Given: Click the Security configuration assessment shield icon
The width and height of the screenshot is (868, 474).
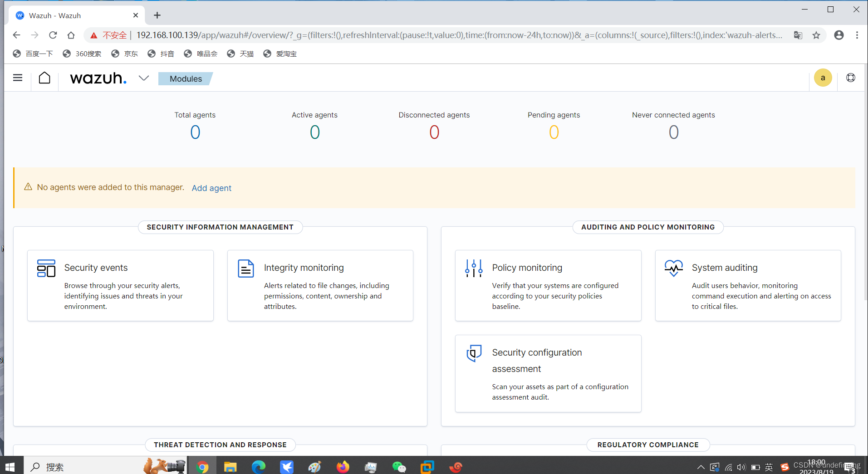Looking at the screenshot, I should tap(474, 353).
